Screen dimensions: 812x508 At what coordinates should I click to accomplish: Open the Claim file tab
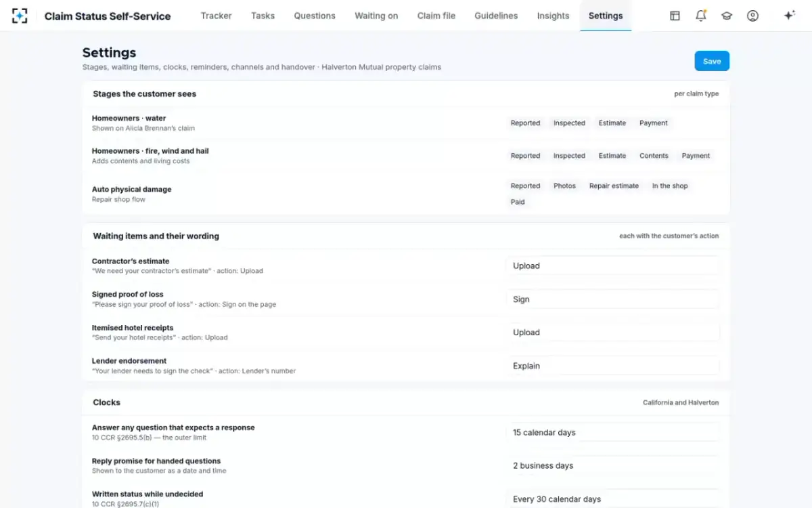[436, 16]
